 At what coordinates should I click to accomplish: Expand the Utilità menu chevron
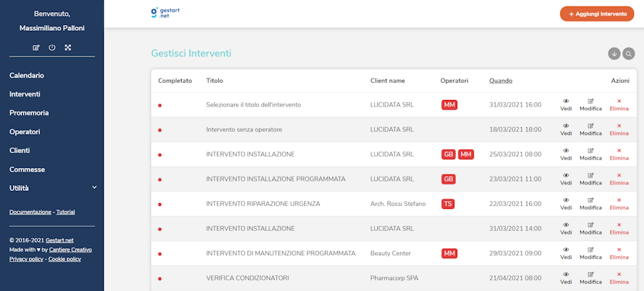(94, 187)
